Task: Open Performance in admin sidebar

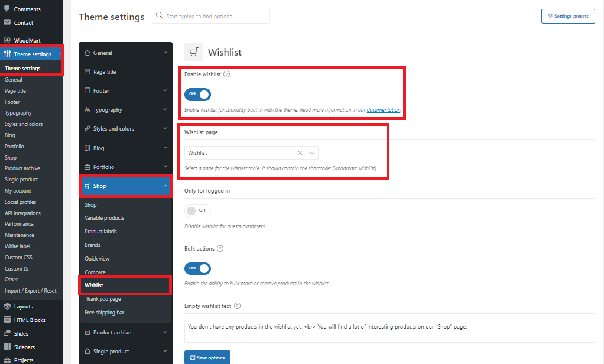Action: (19, 224)
